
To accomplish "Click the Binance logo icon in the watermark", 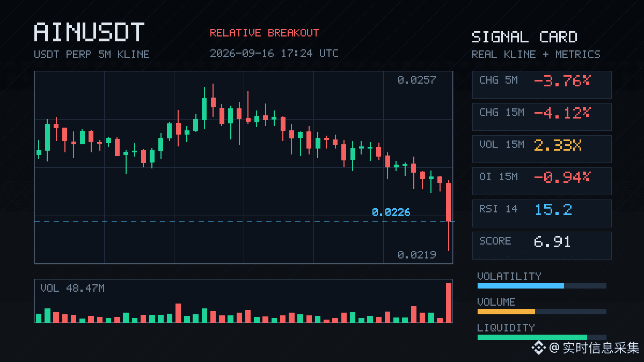I will (538, 348).
